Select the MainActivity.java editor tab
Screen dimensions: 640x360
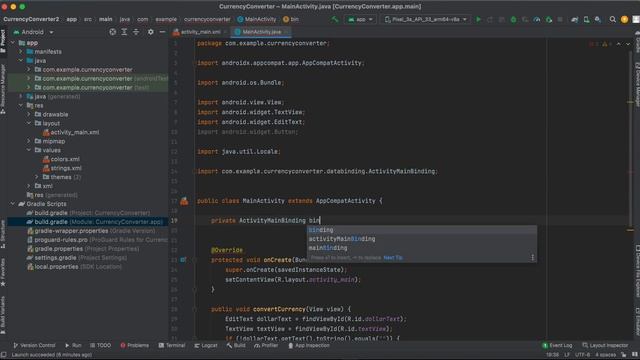coord(262,32)
